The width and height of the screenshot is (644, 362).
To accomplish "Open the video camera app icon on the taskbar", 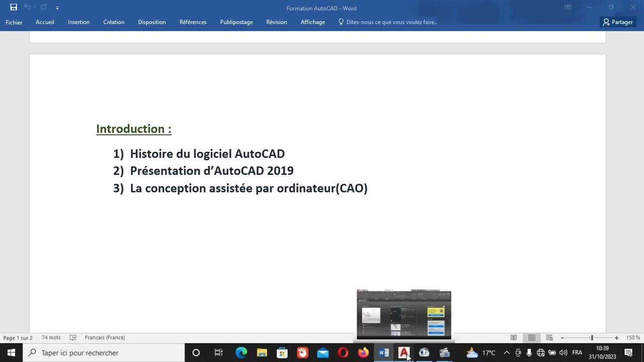I will point(444,353).
